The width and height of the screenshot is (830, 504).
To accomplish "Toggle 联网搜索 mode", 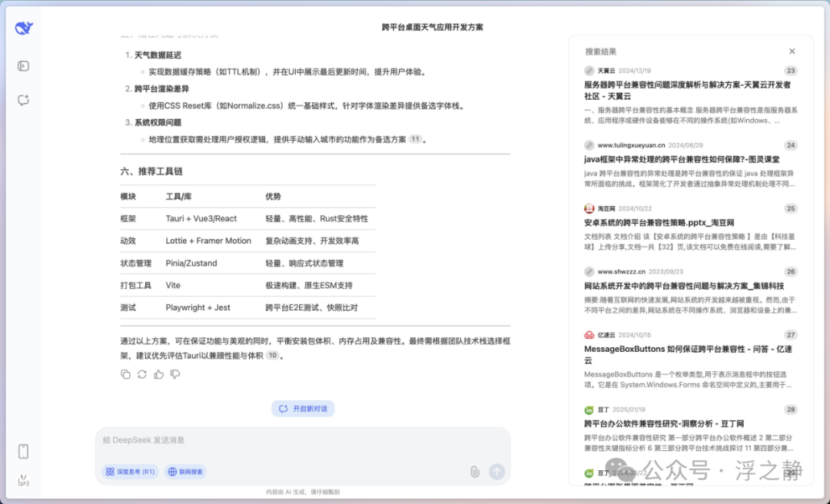I will click(x=185, y=472).
